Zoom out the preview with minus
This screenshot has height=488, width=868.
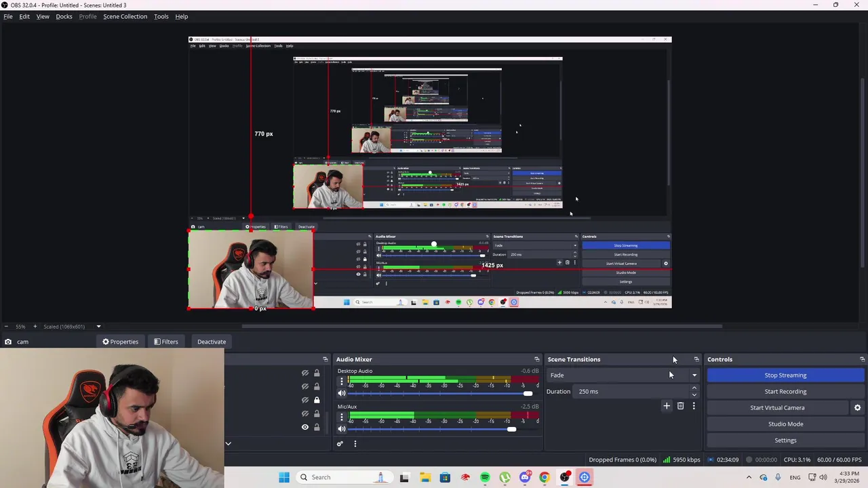tap(7, 327)
